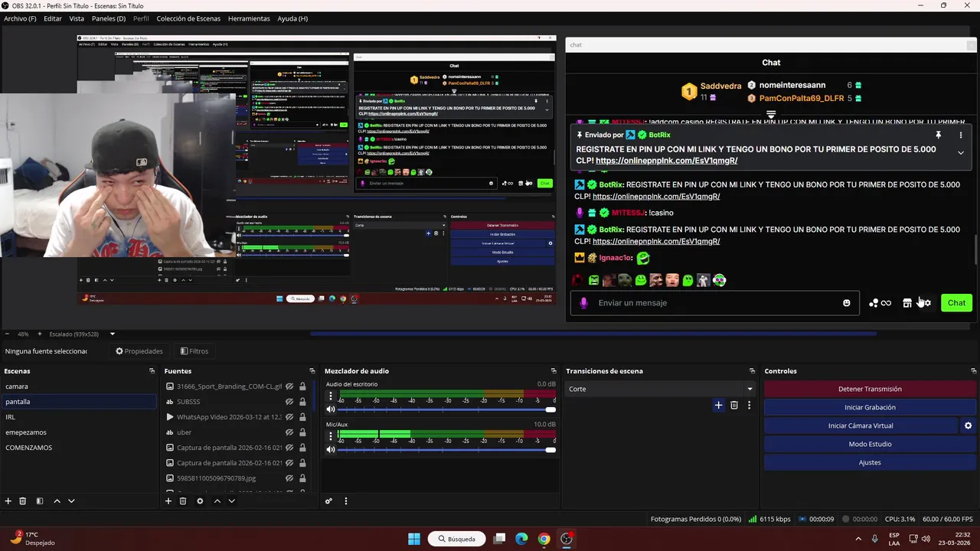
Task: Enable Modo Estudio
Action: pyautogui.click(x=870, y=444)
